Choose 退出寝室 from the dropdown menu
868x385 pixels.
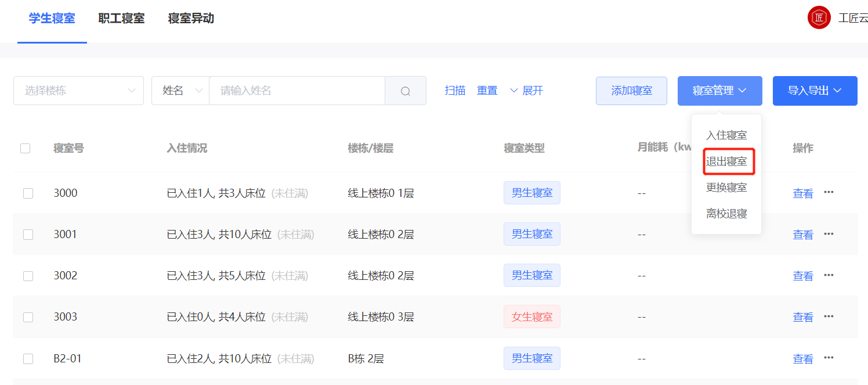click(x=726, y=161)
